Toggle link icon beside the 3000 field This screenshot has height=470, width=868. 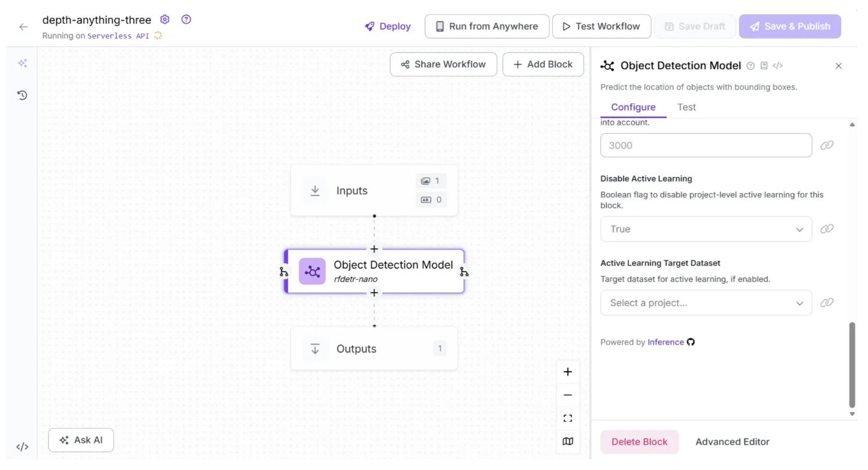827,145
